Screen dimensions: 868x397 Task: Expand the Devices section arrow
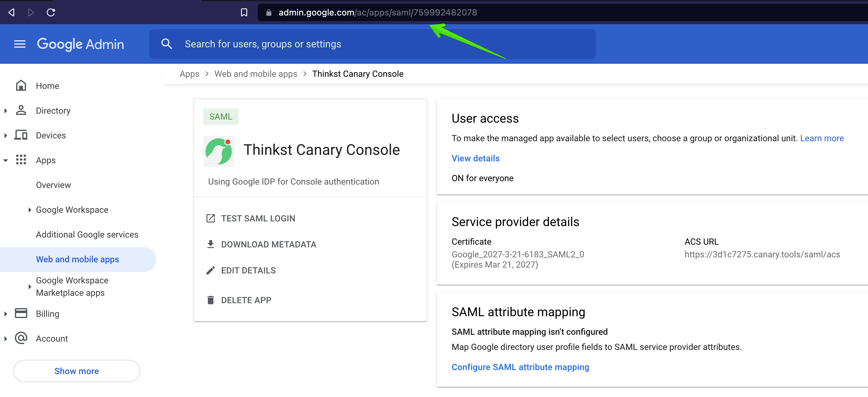point(6,135)
